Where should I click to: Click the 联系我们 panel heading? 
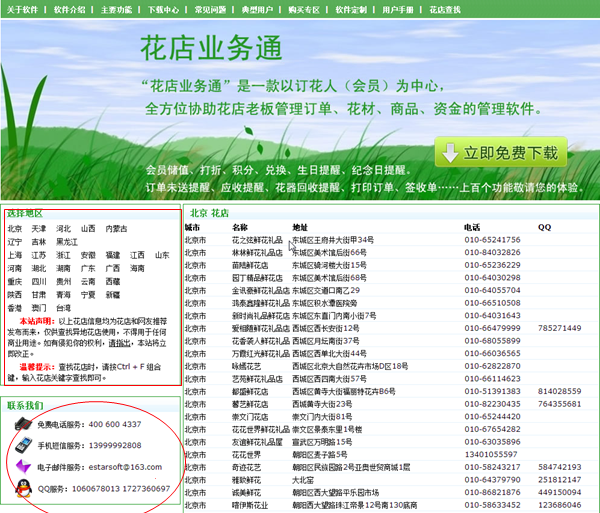(x=25, y=406)
